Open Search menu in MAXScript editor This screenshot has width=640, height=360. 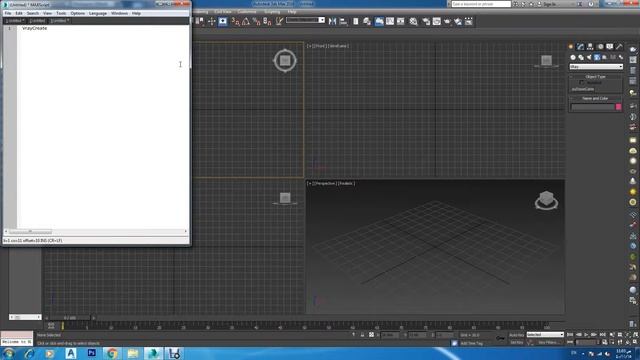[33, 13]
